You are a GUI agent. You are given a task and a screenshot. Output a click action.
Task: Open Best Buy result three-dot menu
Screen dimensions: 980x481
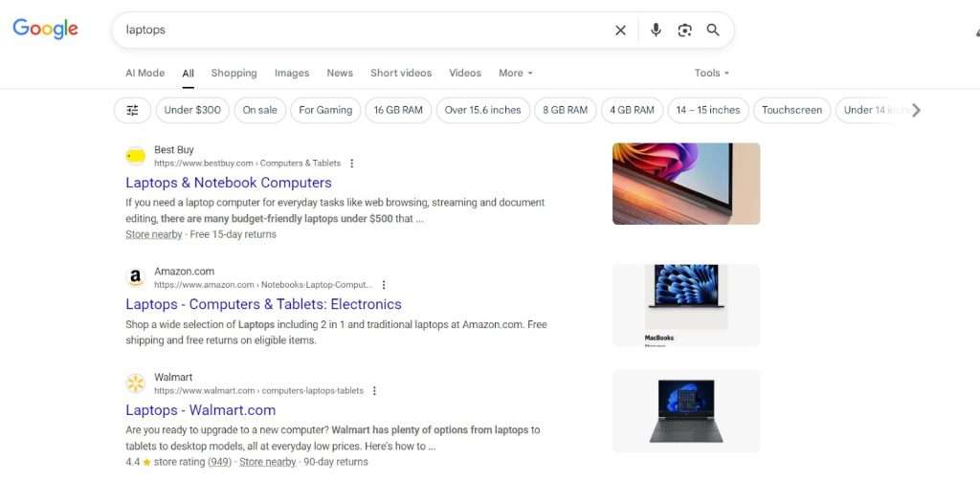pos(351,164)
